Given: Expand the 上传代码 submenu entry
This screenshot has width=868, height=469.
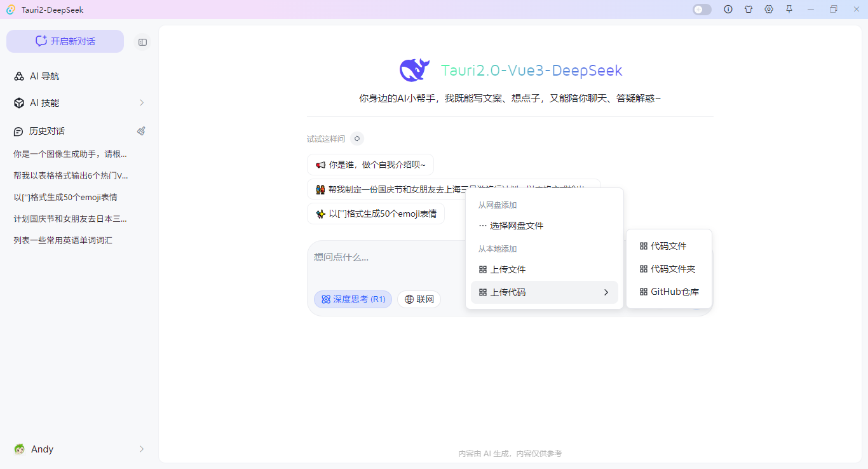Looking at the screenshot, I should pos(544,292).
